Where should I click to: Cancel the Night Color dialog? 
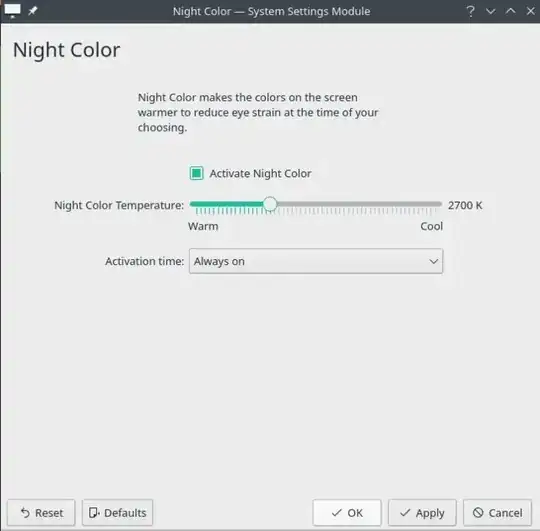click(497, 513)
